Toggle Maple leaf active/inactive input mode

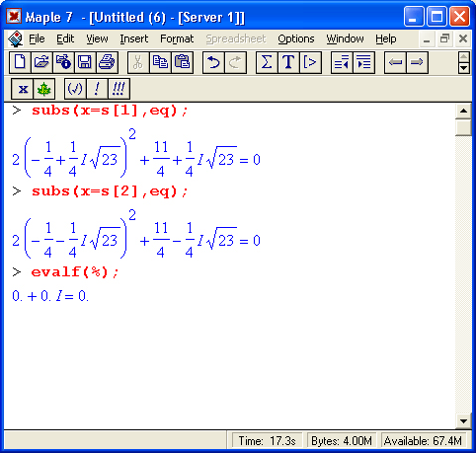click(x=43, y=89)
